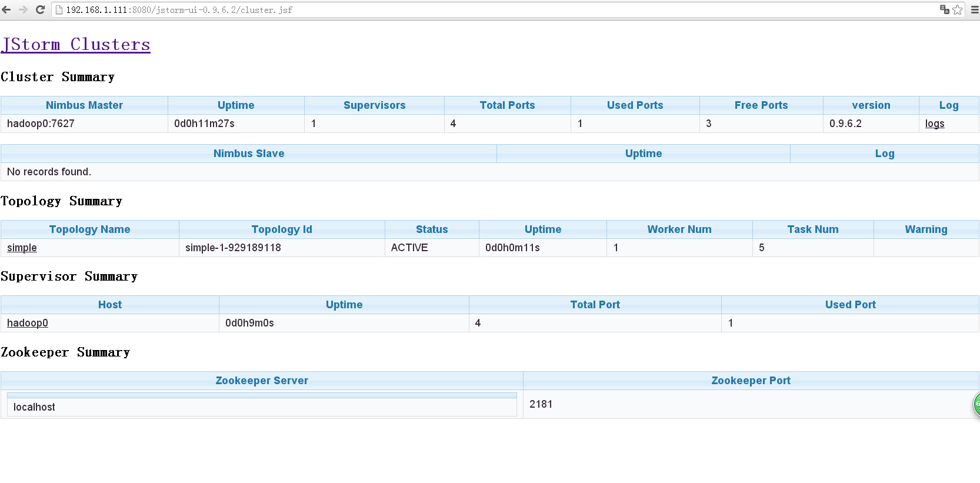This screenshot has width=980, height=483.
Task: Click the page icon beside the URL
Action: pos(59,9)
